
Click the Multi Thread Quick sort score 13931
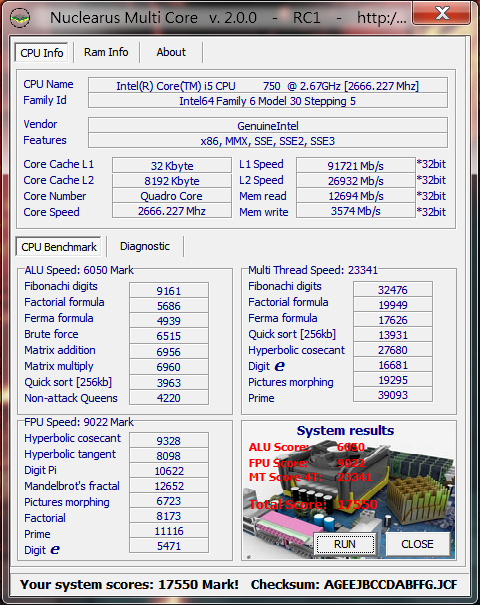[393, 335]
